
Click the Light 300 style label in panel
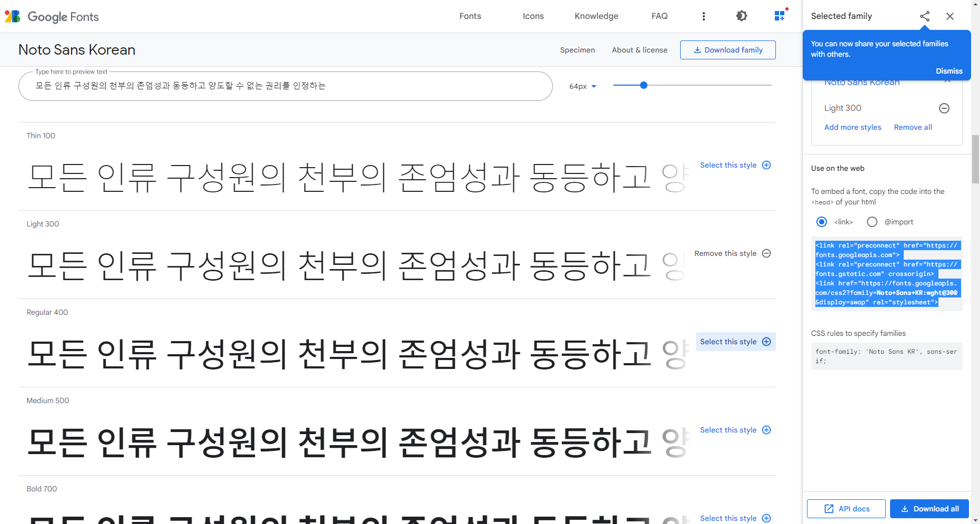(x=843, y=108)
